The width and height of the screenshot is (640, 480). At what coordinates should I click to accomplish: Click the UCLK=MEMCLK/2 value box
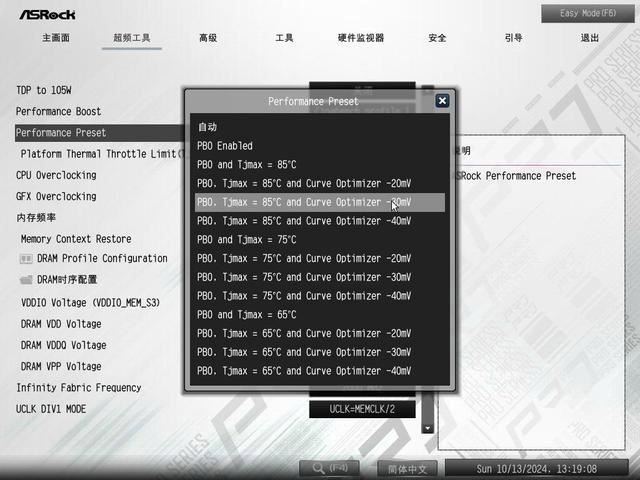click(x=362, y=409)
